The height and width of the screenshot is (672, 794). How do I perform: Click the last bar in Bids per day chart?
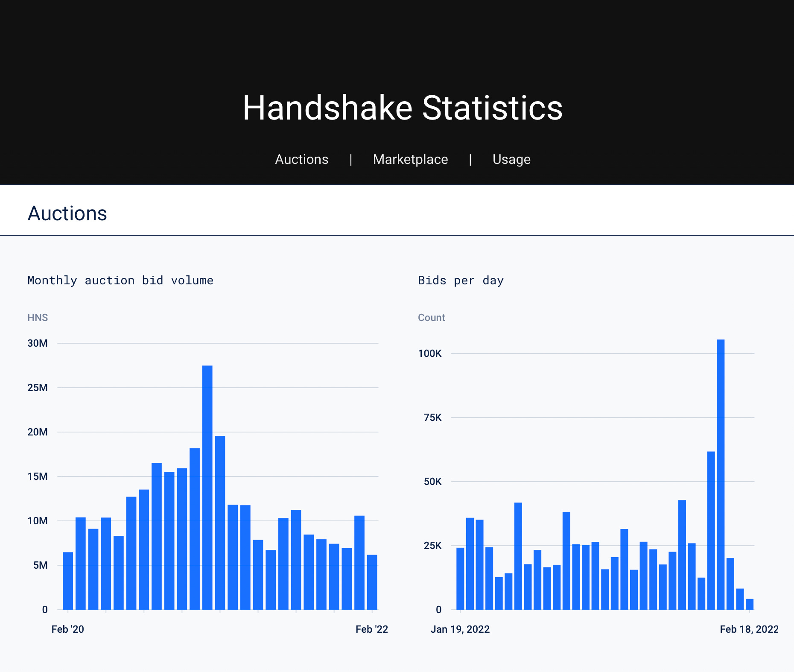(750, 604)
